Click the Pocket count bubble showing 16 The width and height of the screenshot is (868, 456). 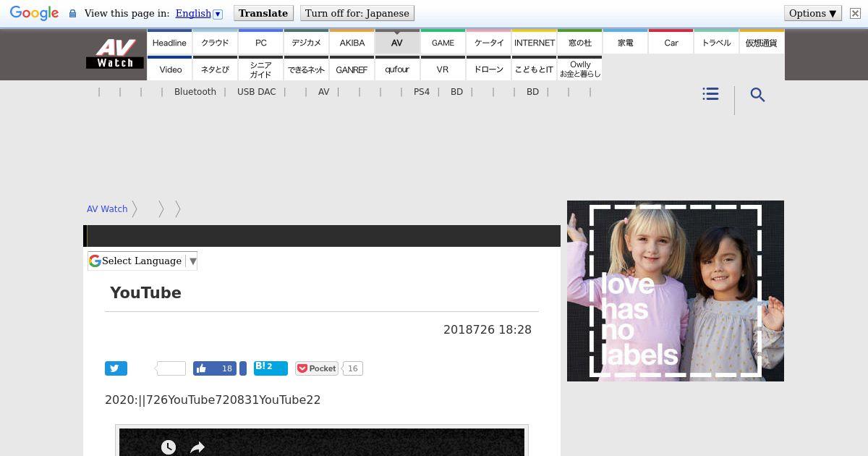tap(352, 368)
